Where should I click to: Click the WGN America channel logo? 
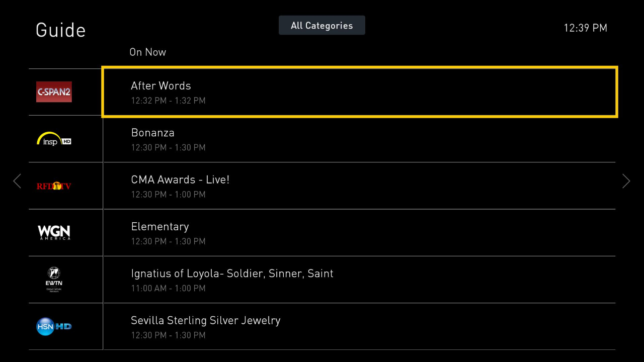click(x=54, y=232)
